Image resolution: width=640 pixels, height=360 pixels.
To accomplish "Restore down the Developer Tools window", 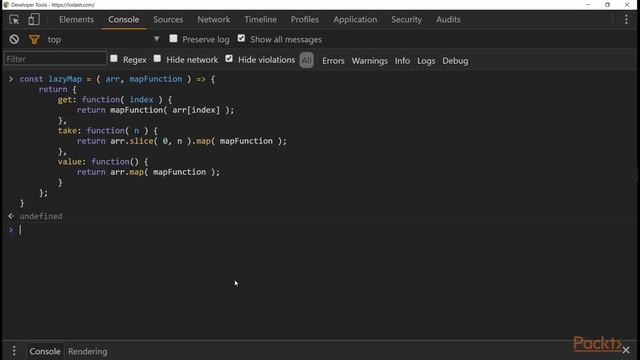I will 607,4.
